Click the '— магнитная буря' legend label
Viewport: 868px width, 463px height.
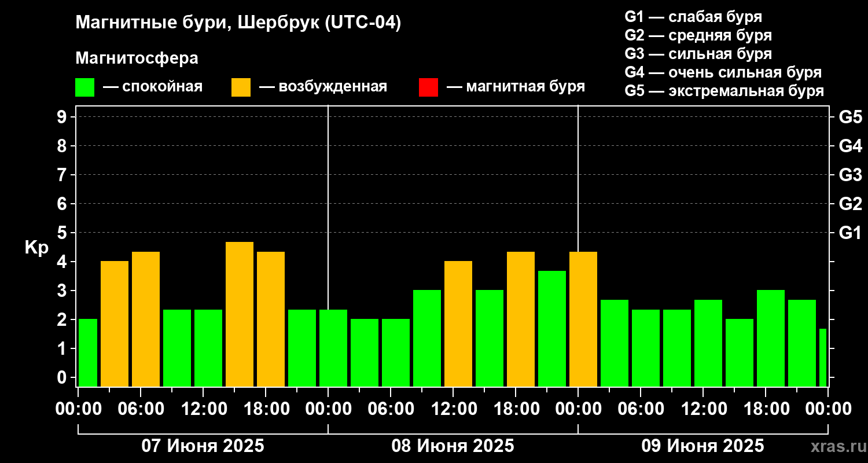click(x=516, y=87)
